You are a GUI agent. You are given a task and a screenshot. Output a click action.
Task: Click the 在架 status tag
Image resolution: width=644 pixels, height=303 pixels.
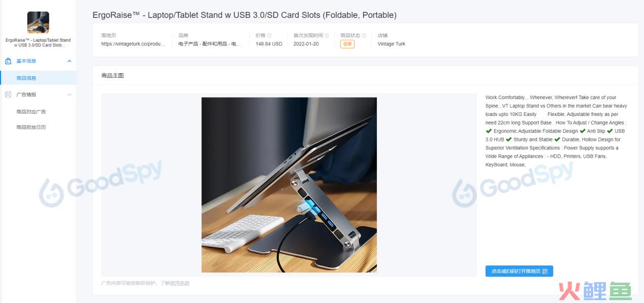347,44
